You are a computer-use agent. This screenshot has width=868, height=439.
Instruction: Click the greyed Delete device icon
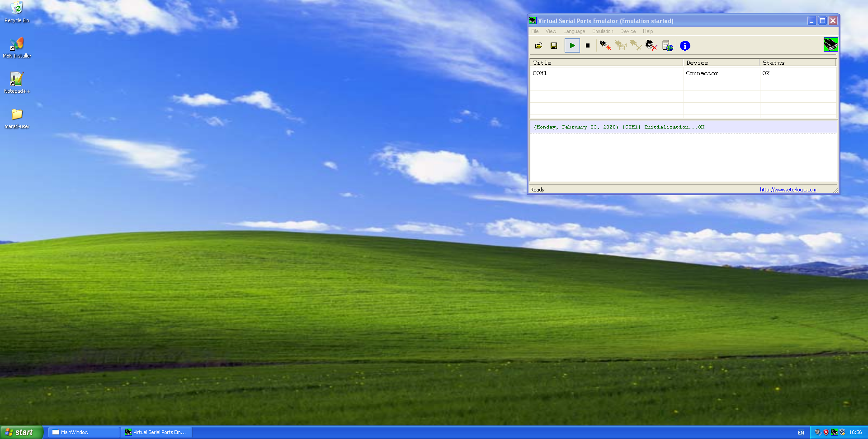click(x=636, y=45)
